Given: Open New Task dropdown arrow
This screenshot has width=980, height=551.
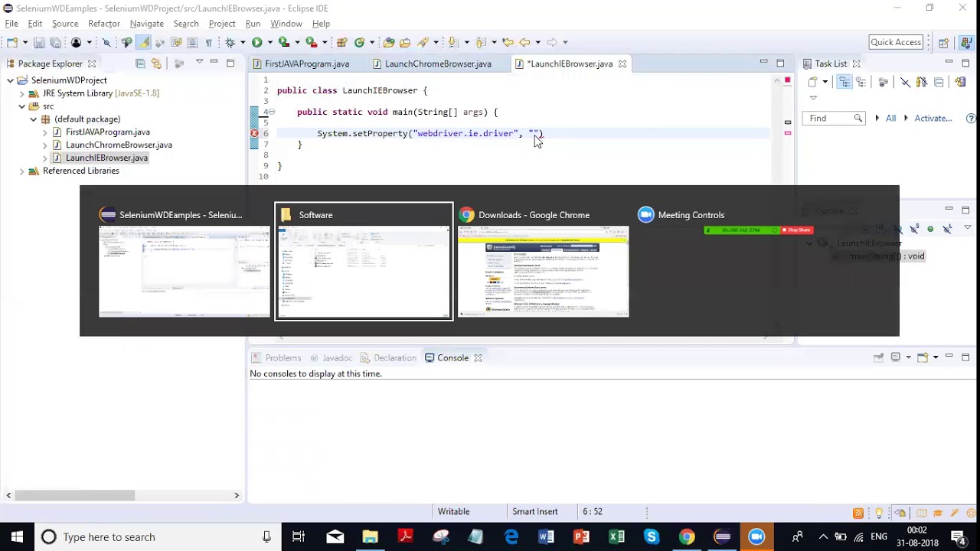Looking at the screenshot, I should click(825, 82).
